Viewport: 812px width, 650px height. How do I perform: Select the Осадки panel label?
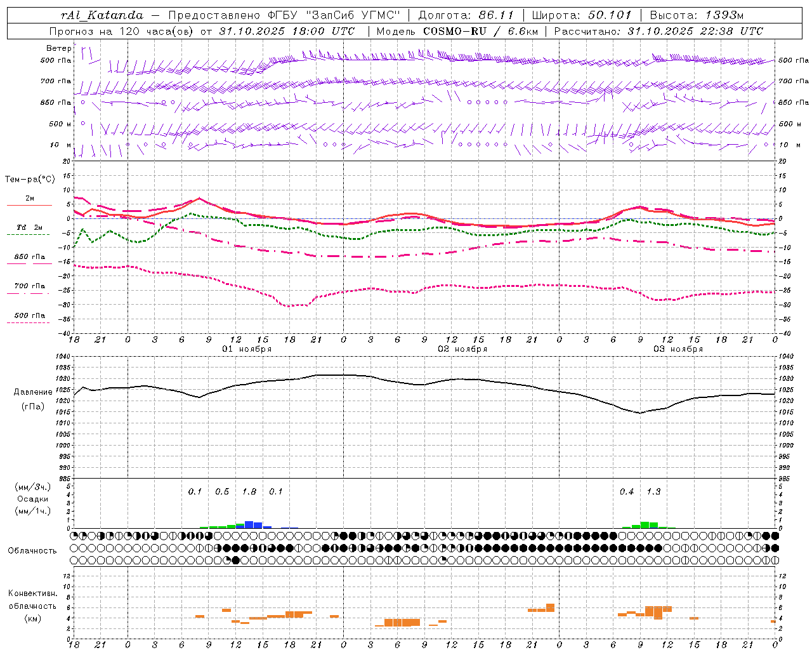click(x=33, y=499)
